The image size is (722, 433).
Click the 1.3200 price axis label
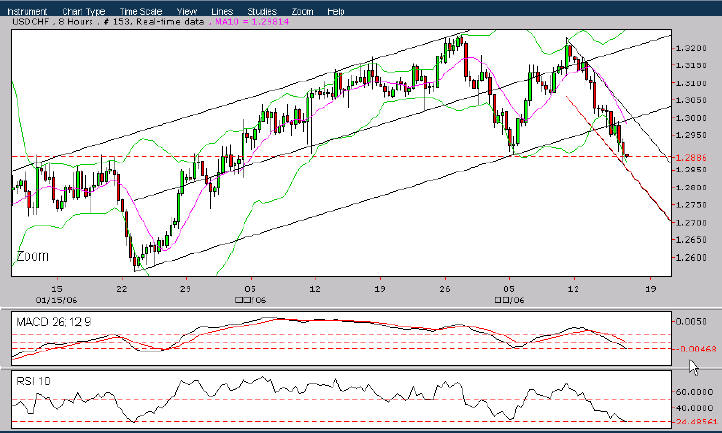coord(691,48)
